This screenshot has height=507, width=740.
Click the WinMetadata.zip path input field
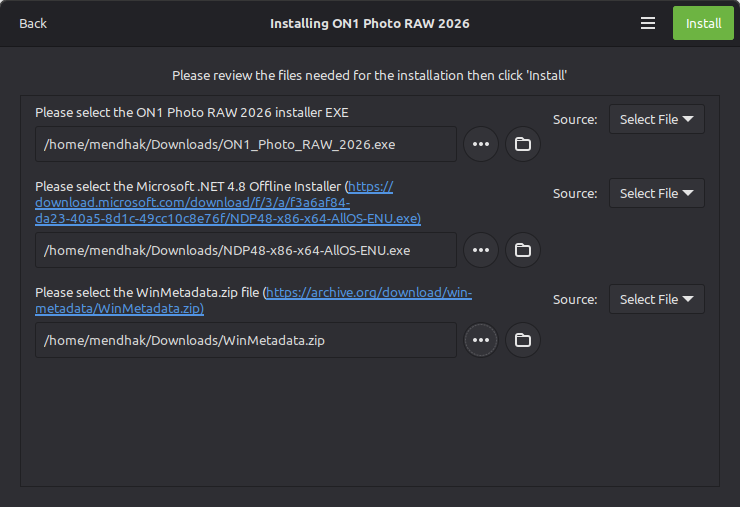pos(246,340)
